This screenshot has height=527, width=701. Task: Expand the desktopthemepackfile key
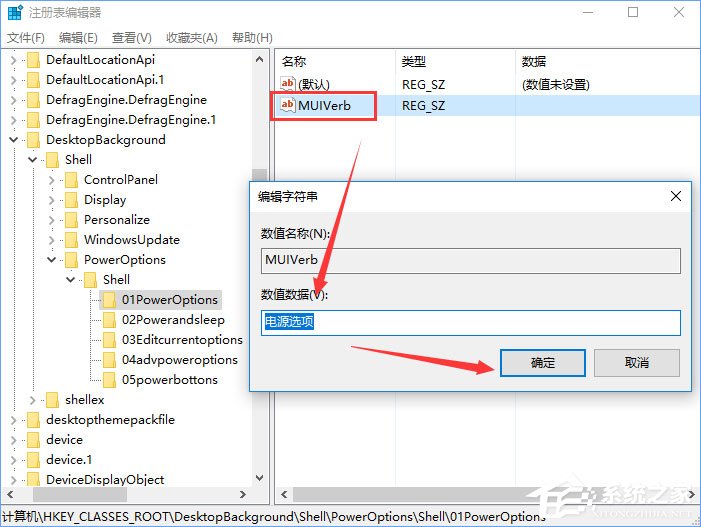point(13,420)
